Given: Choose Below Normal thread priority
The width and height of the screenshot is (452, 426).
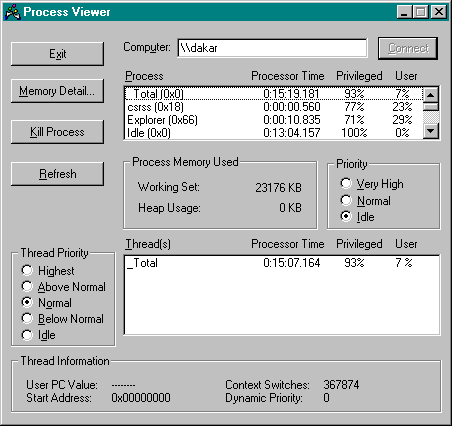Looking at the screenshot, I should pyautogui.click(x=27, y=318).
